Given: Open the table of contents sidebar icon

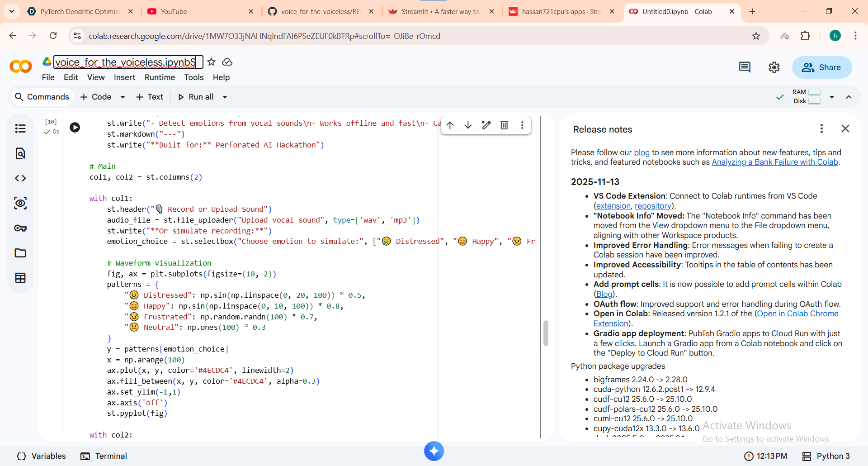Looking at the screenshot, I should [20, 128].
